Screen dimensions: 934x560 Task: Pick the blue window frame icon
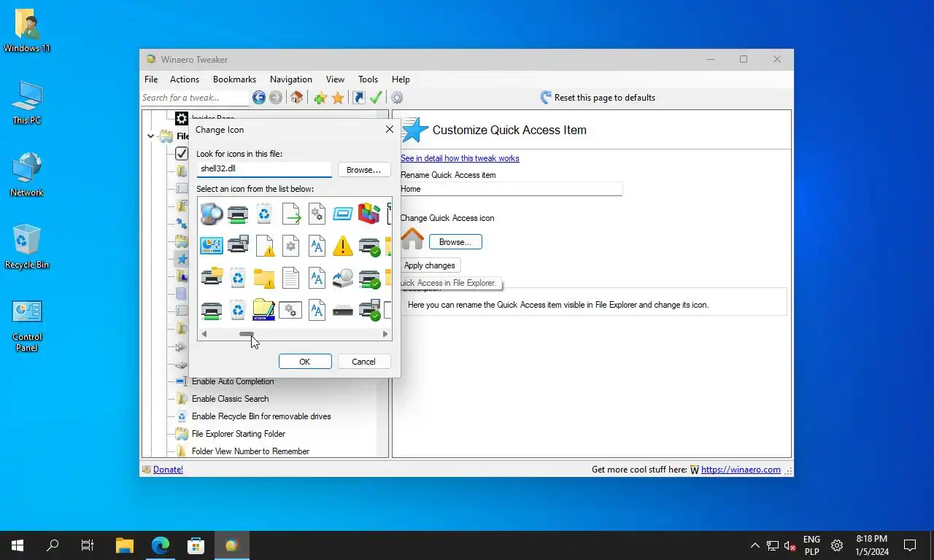click(x=343, y=214)
